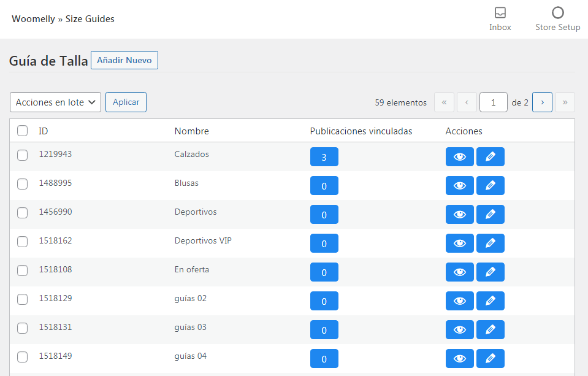The width and height of the screenshot is (588, 376).
Task: Edit the Blusas size guide
Action: click(491, 186)
